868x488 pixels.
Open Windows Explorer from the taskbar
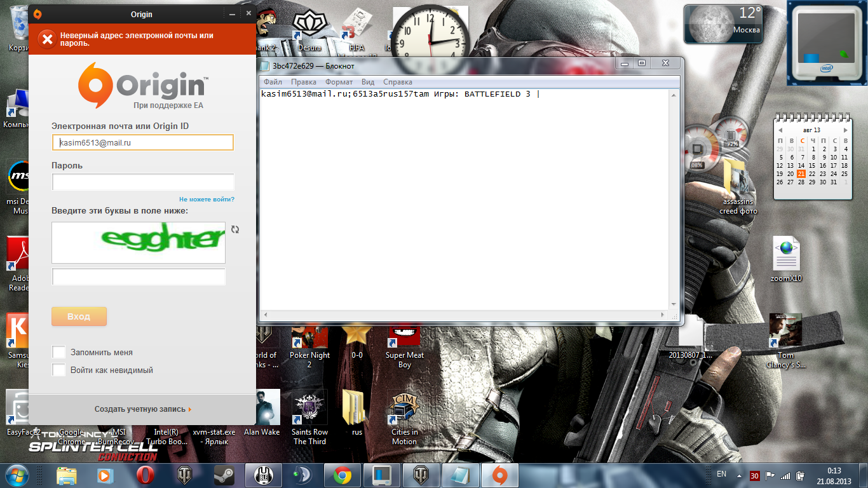pos(67,475)
